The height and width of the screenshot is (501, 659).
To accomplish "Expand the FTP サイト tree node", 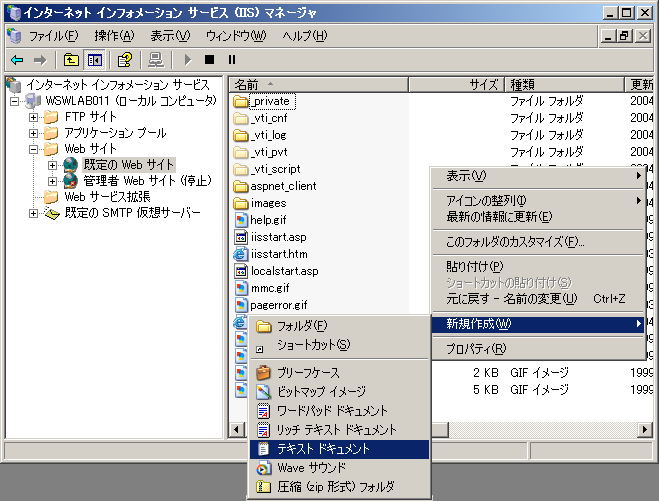I will tap(34, 117).
